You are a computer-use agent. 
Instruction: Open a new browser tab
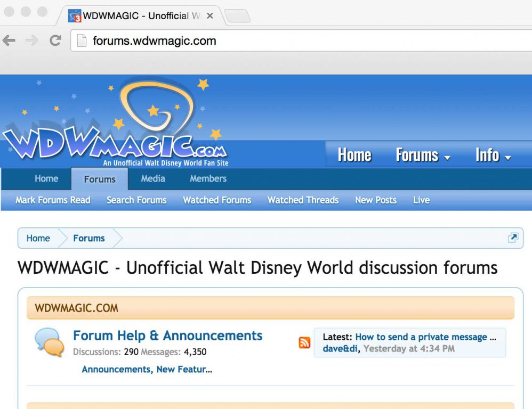coord(237,17)
